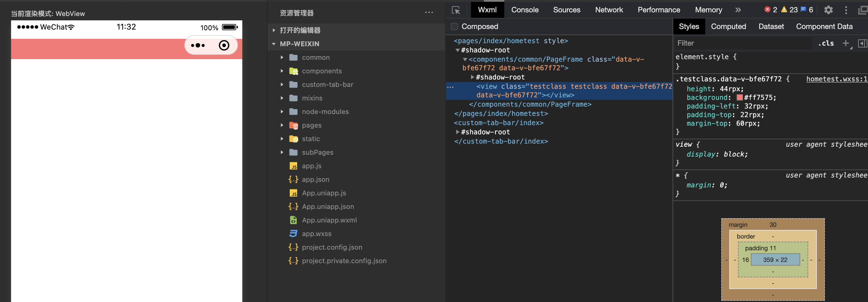Click the #ff7575 background color swatch

coord(740,97)
